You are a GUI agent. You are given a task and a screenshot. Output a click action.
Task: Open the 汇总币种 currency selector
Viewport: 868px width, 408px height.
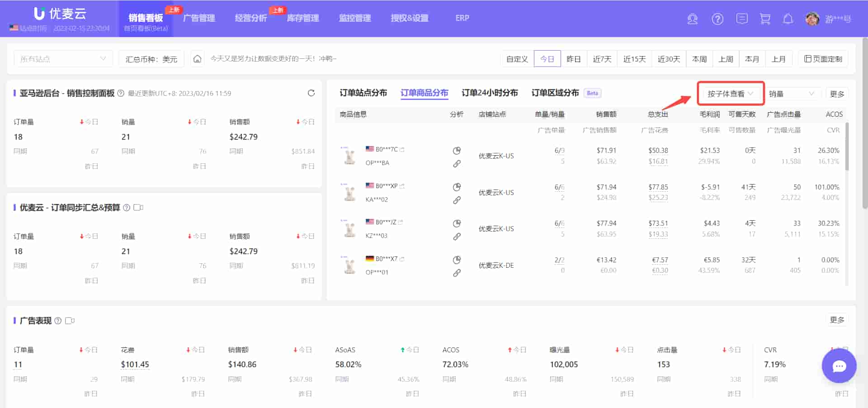[151, 59]
